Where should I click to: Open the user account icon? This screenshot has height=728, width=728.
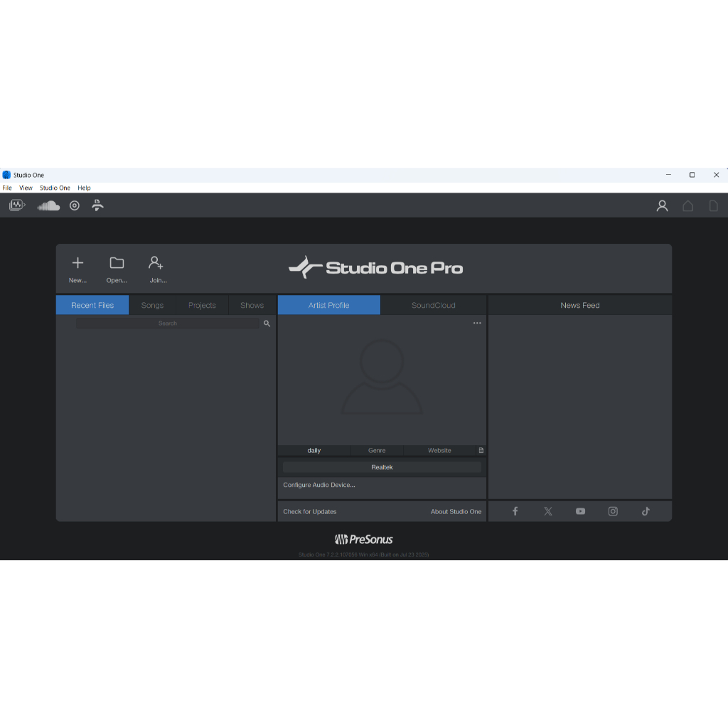(662, 205)
